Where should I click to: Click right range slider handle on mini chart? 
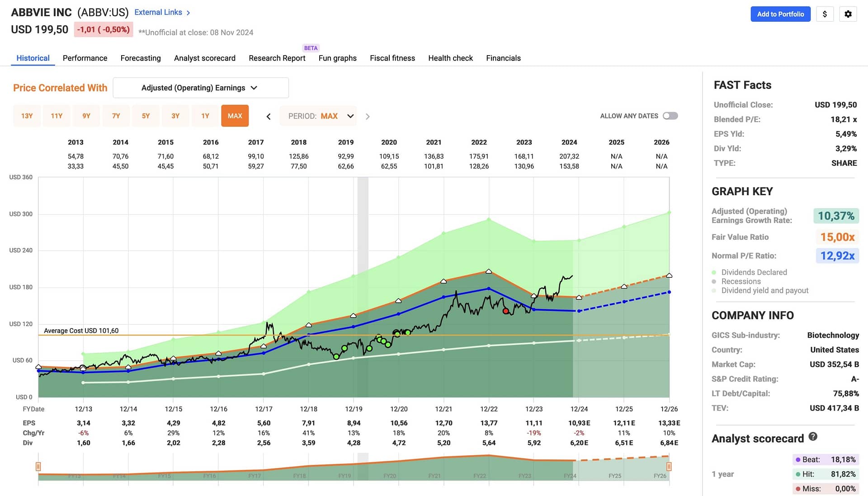point(669,466)
